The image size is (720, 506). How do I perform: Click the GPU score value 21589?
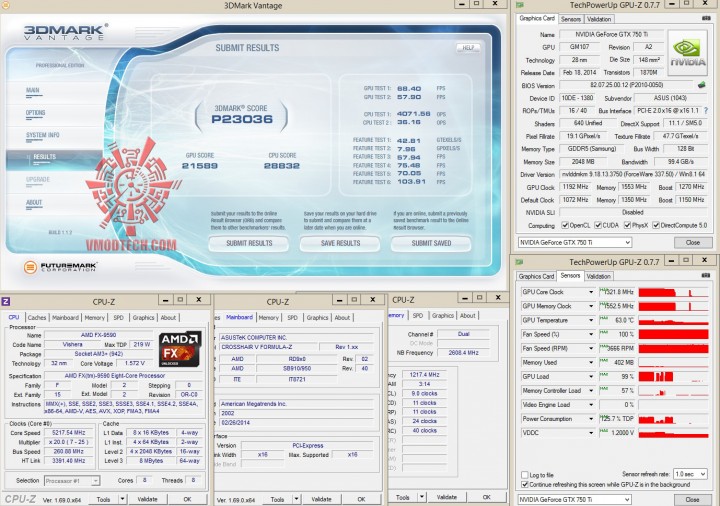pos(200,166)
